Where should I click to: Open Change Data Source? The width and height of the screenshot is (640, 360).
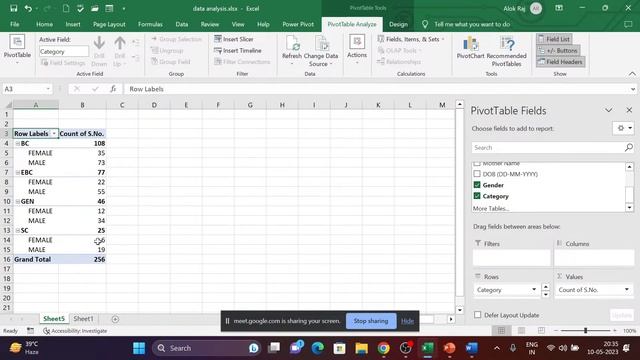(321, 51)
